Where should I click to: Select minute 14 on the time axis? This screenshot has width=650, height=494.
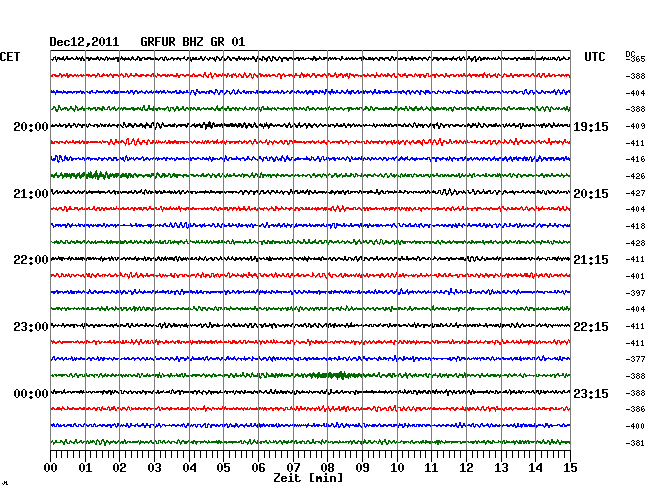(x=535, y=468)
